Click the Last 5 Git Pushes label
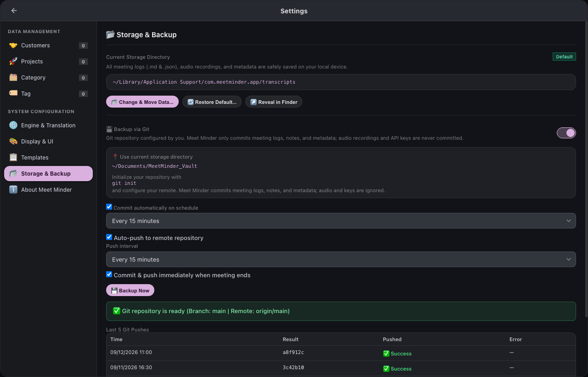Image resolution: width=588 pixels, height=377 pixels. click(127, 330)
